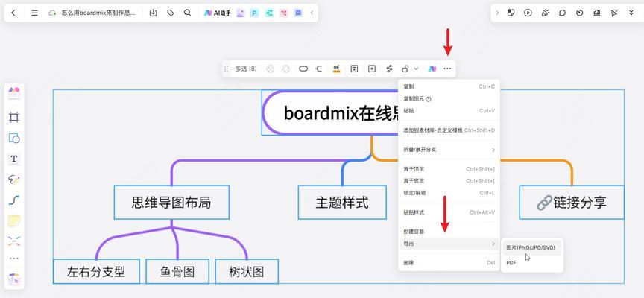Click the voting stamp icon

click(597, 13)
